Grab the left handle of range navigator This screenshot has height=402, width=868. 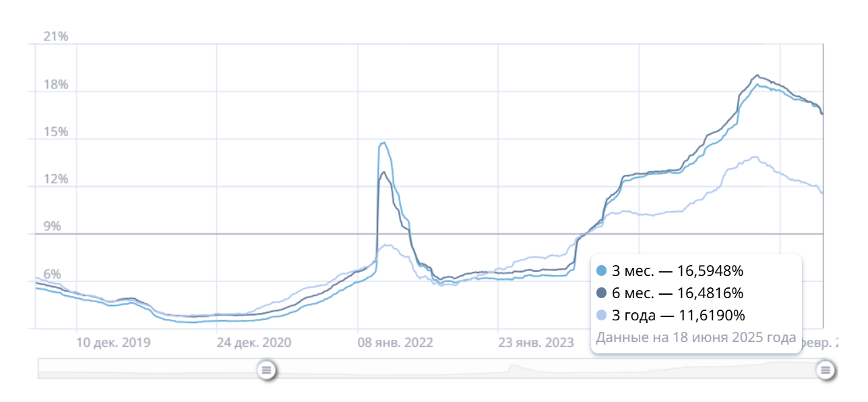coord(267,369)
